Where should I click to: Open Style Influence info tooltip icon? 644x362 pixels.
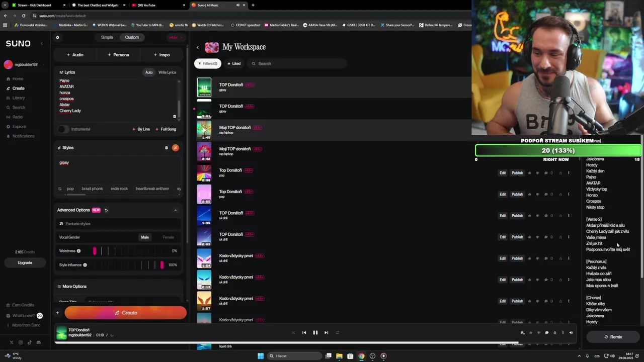[85, 265]
